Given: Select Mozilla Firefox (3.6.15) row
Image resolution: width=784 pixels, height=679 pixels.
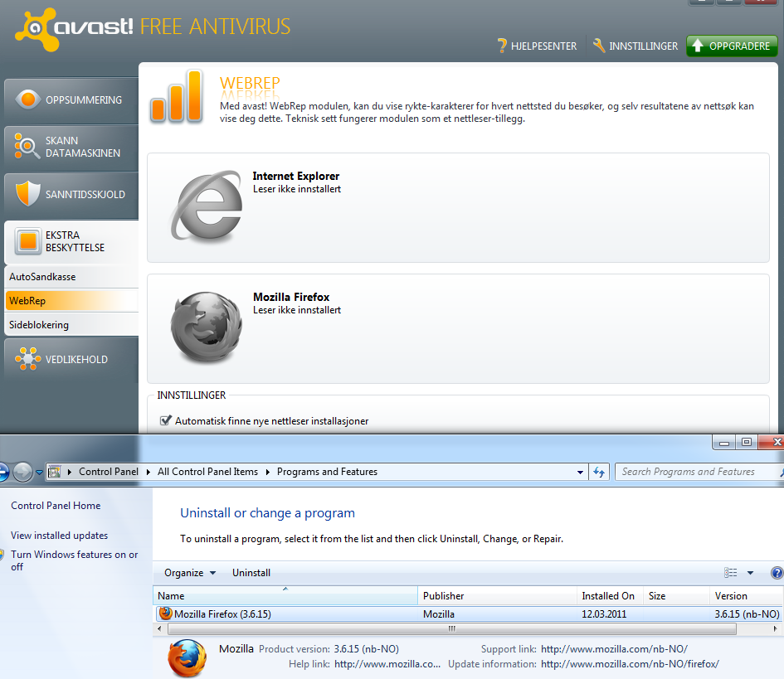Looking at the screenshot, I should (x=468, y=614).
